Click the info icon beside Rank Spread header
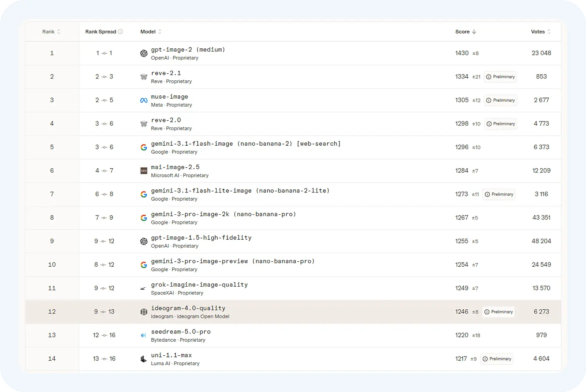The image size is (586, 392). tap(120, 32)
